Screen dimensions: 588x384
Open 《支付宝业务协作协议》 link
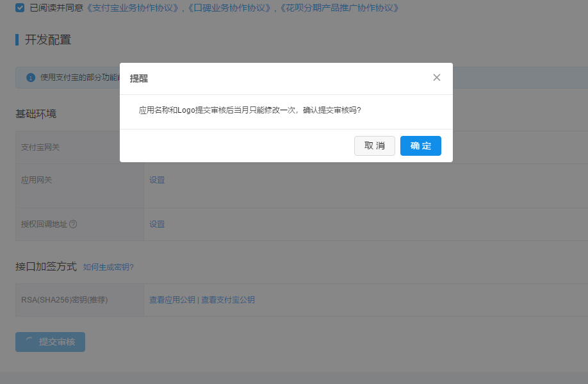click(x=133, y=8)
